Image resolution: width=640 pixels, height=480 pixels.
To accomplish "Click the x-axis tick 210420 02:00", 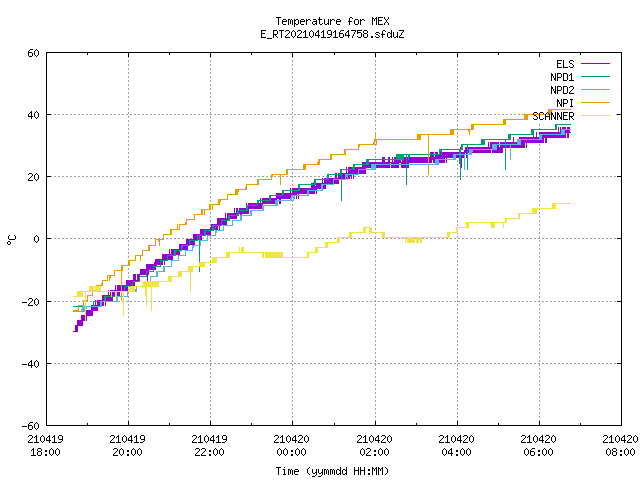I will tap(374, 446).
